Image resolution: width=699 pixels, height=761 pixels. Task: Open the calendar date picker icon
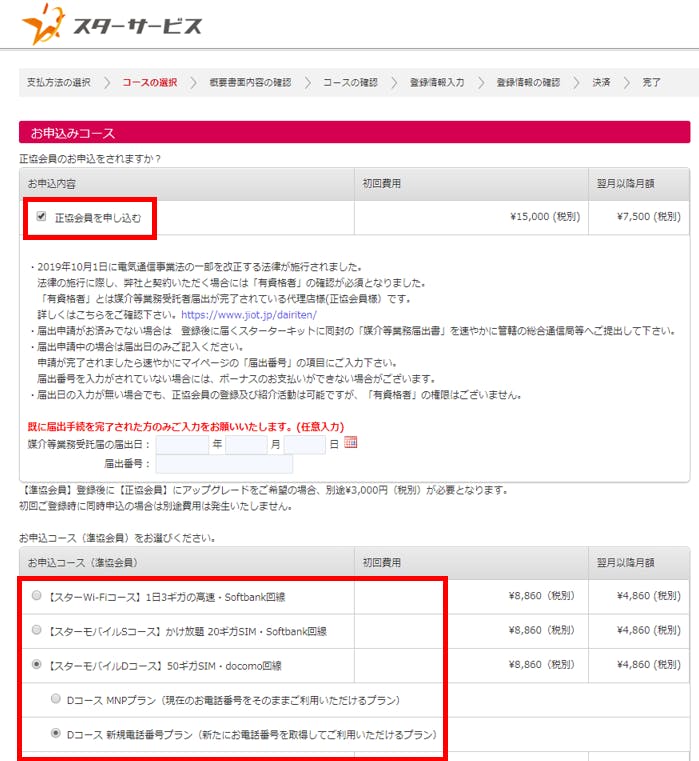coord(350,443)
